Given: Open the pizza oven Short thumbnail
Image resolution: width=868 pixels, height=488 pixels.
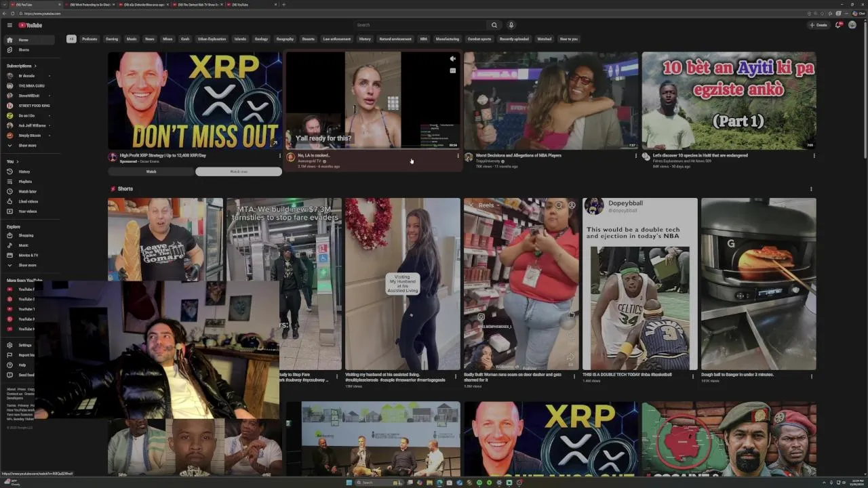Looking at the screenshot, I should tap(759, 284).
